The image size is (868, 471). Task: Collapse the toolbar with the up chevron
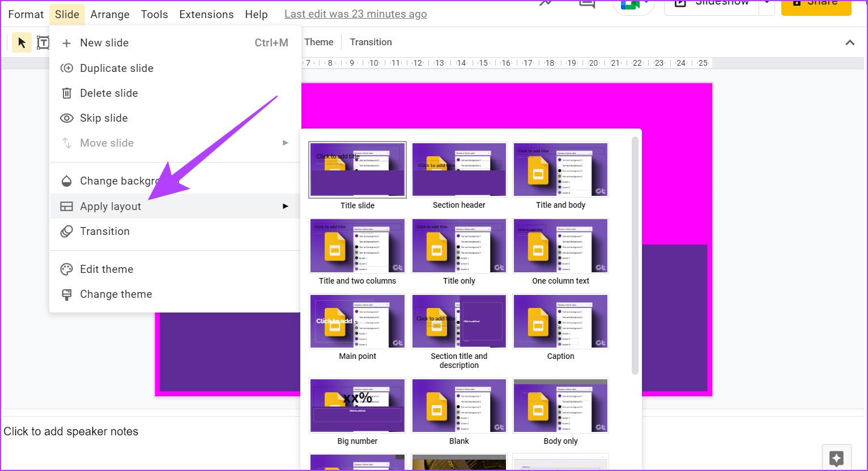pyautogui.click(x=850, y=42)
